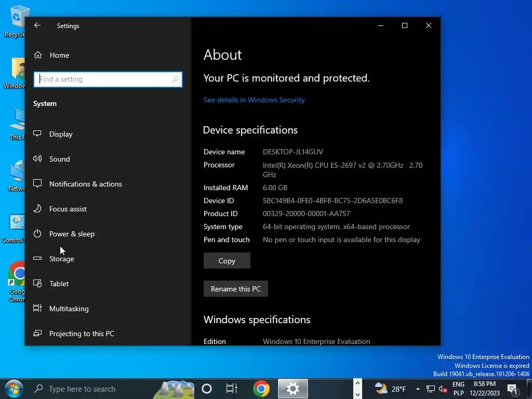Image resolution: width=532 pixels, height=399 pixels.
Task: Close the Settings window
Action: pyautogui.click(x=429, y=25)
